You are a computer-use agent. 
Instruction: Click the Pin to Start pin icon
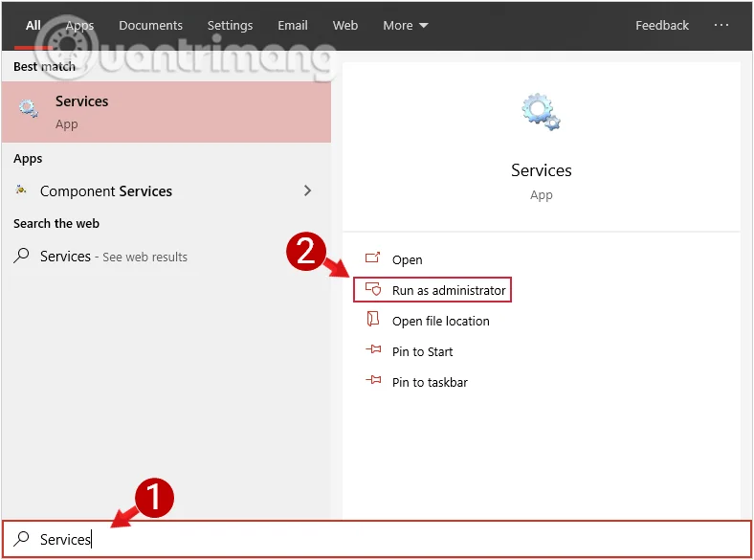point(373,349)
